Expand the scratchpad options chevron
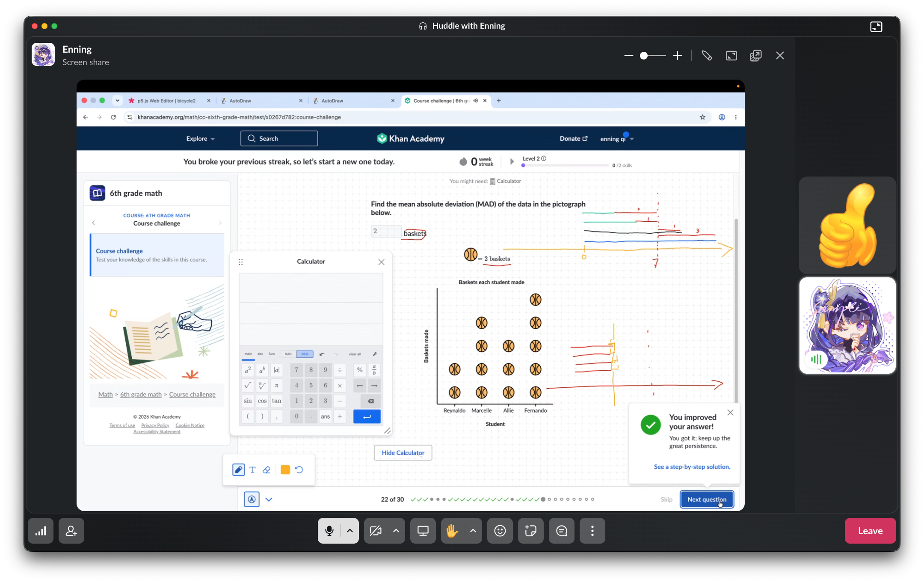The width and height of the screenshot is (924, 583). 269,499
